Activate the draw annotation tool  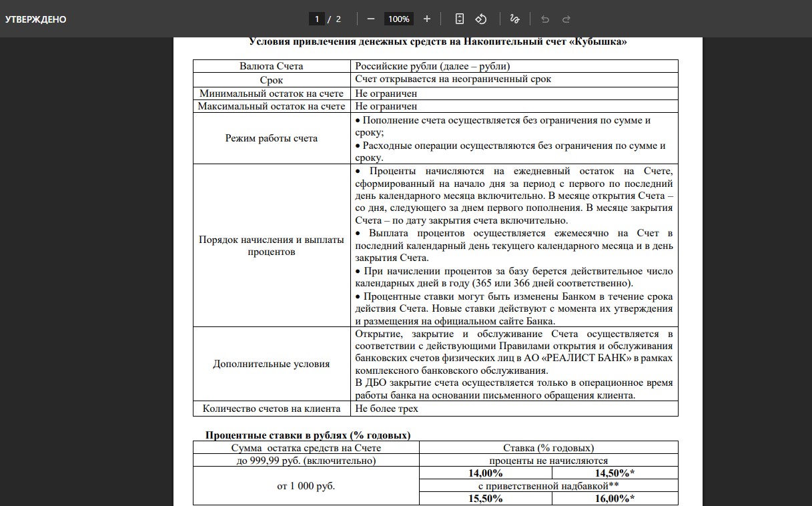pos(514,19)
